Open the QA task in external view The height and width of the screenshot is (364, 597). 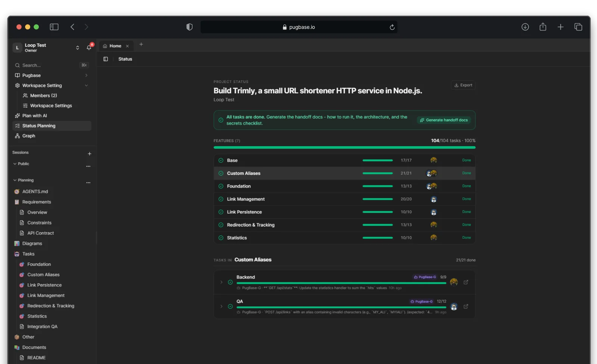(x=466, y=307)
